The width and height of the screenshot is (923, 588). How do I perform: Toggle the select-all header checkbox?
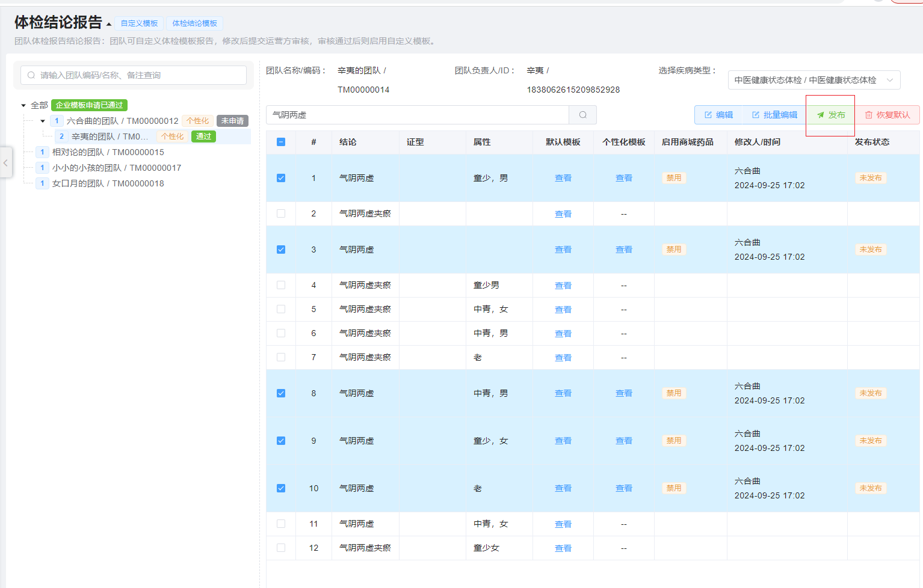click(281, 142)
